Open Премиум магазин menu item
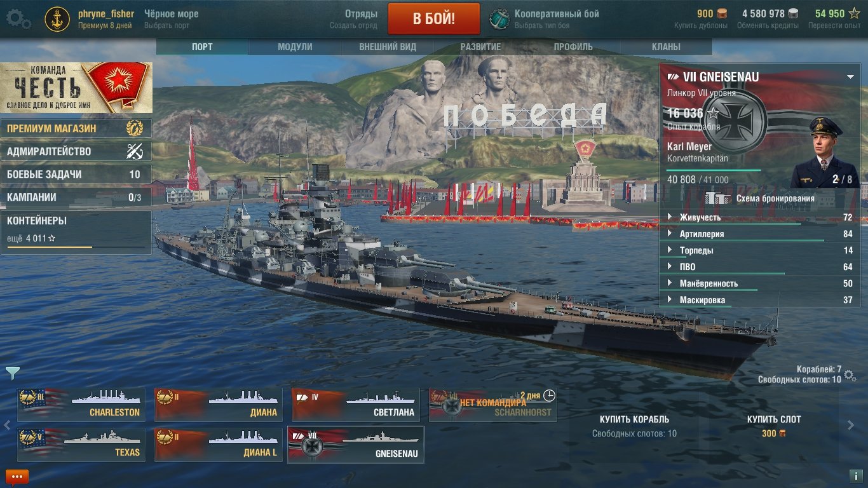Viewport: 868px width, 488px height. point(76,128)
